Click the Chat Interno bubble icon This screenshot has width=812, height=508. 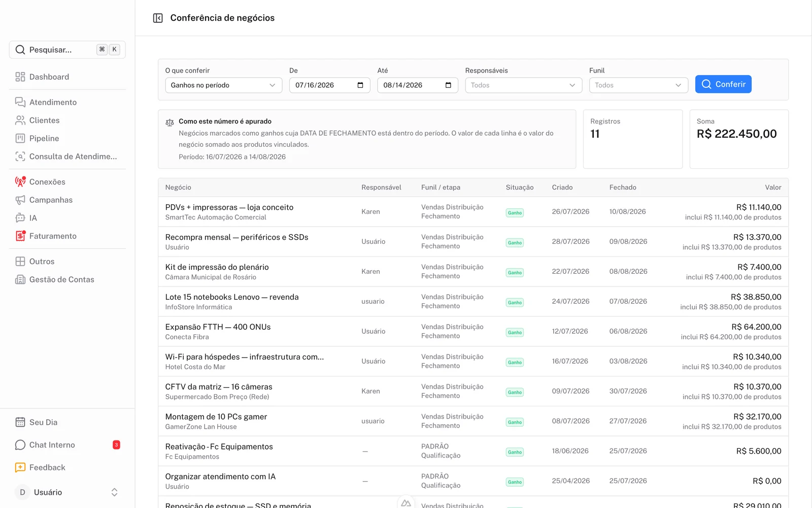point(20,445)
